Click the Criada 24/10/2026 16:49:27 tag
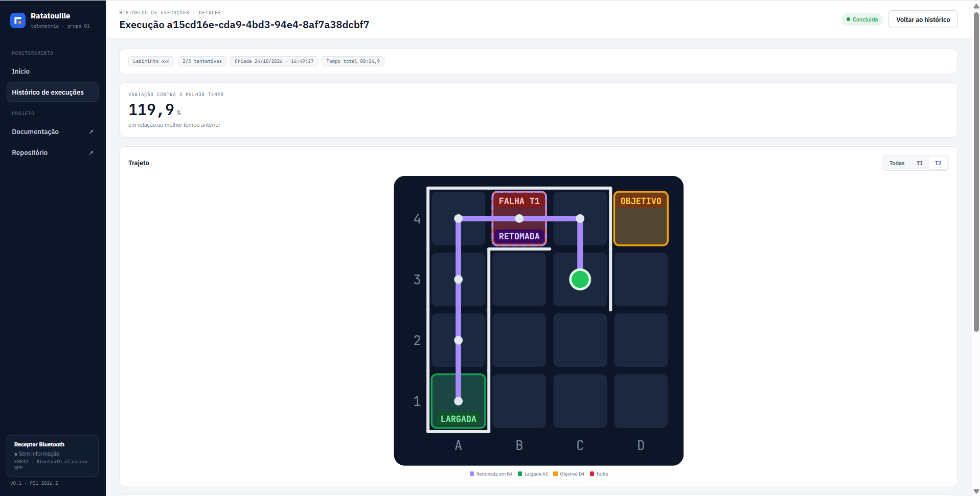 [274, 61]
